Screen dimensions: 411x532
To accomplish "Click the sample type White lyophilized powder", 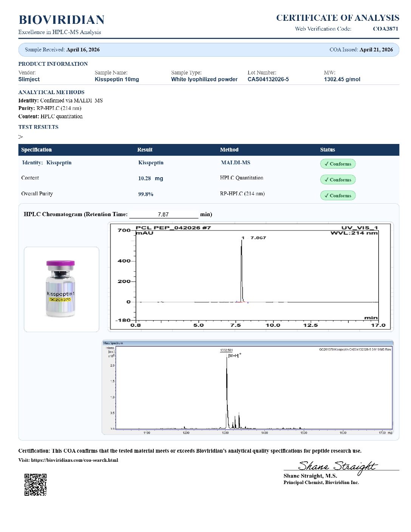I will [x=204, y=79].
